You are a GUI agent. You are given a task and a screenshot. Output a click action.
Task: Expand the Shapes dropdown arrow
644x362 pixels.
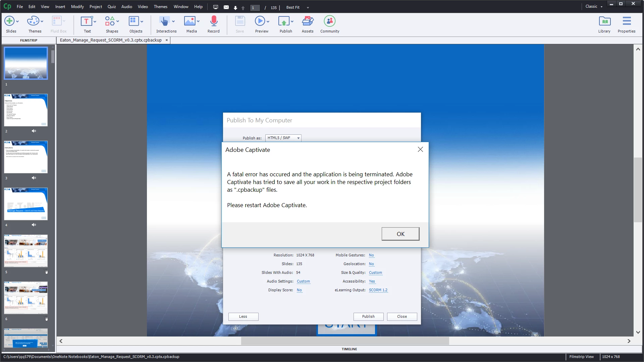pyautogui.click(x=118, y=21)
